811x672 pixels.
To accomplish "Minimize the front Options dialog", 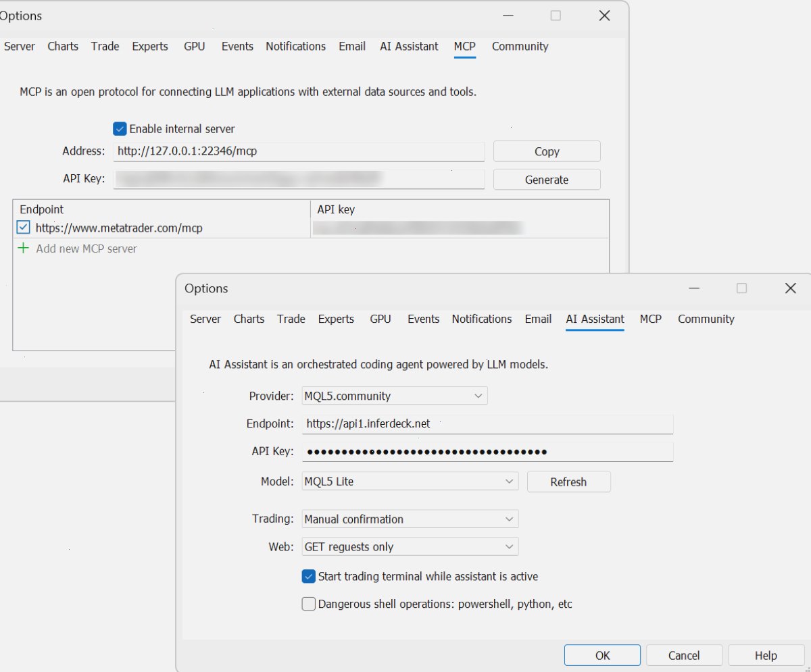I will click(x=694, y=288).
